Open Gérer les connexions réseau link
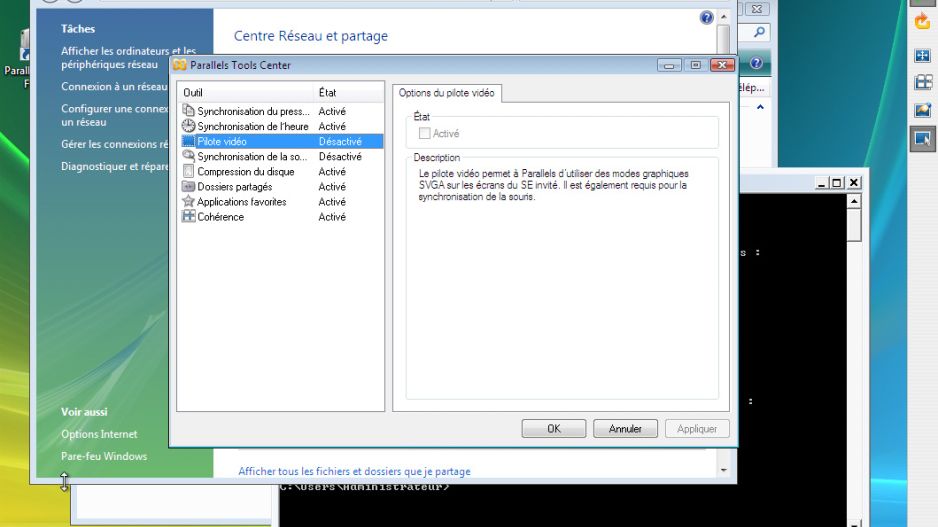Viewport: 938px width, 527px height. pos(114,144)
